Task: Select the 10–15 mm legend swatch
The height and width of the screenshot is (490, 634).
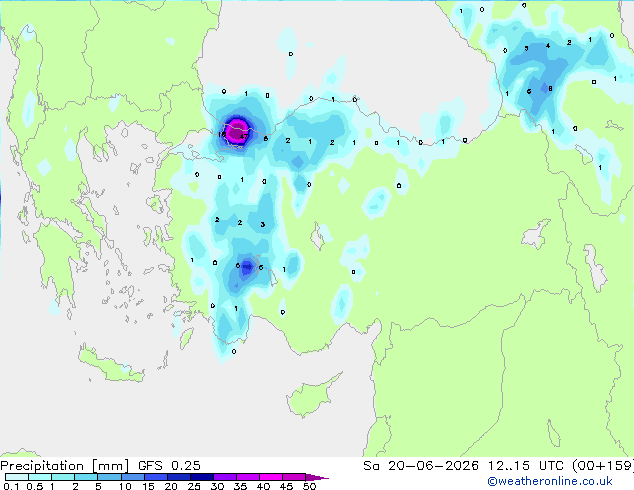Action: [x=132, y=477]
